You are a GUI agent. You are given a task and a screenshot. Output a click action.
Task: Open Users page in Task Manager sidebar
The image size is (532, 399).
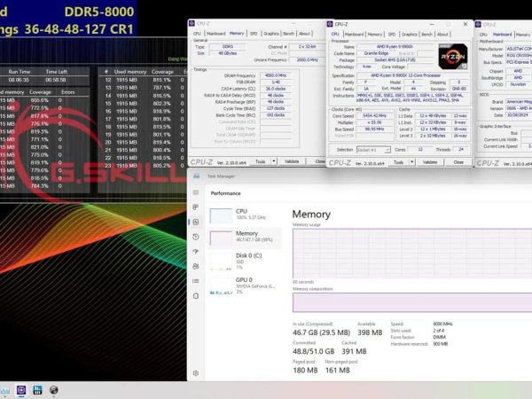click(196, 266)
